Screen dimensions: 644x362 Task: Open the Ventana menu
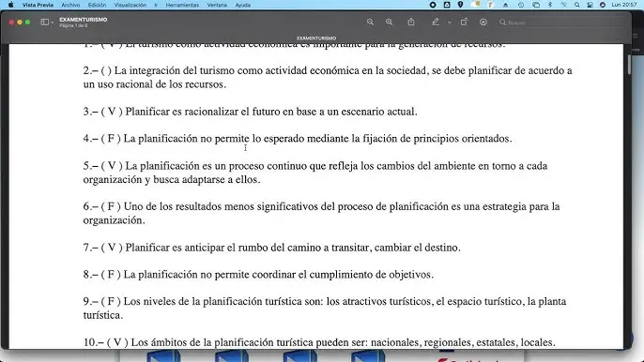(x=217, y=5)
